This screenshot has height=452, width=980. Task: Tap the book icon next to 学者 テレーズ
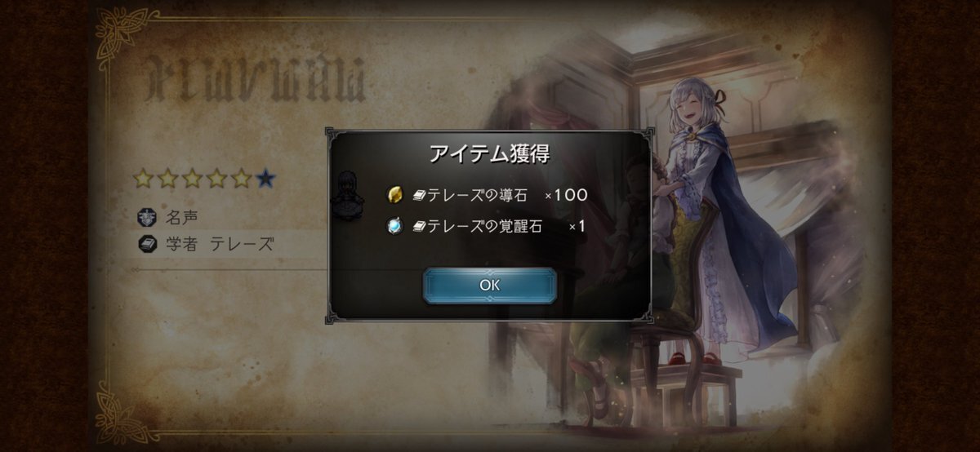148,244
